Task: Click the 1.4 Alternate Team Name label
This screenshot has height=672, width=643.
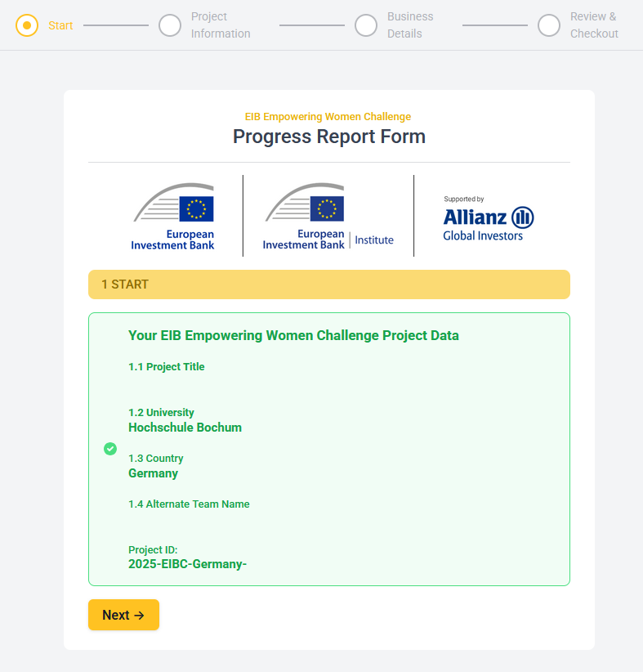Action: click(189, 504)
